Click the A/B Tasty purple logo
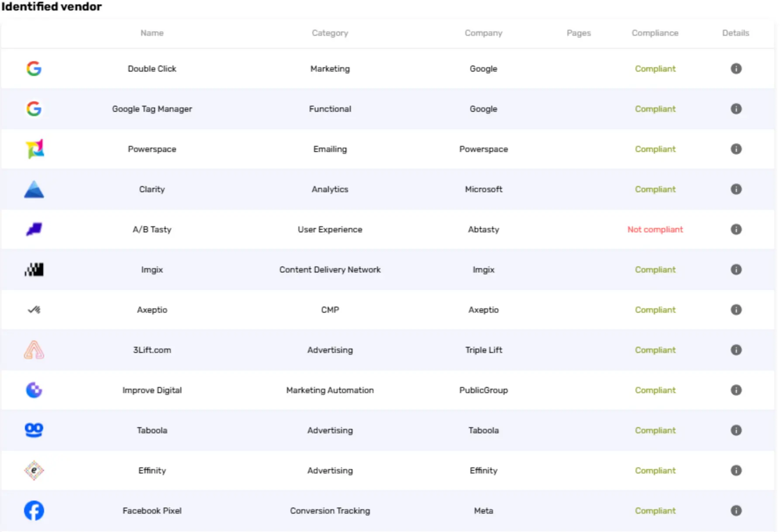This screenshot has height=532, width=780. tap(34, 229)
